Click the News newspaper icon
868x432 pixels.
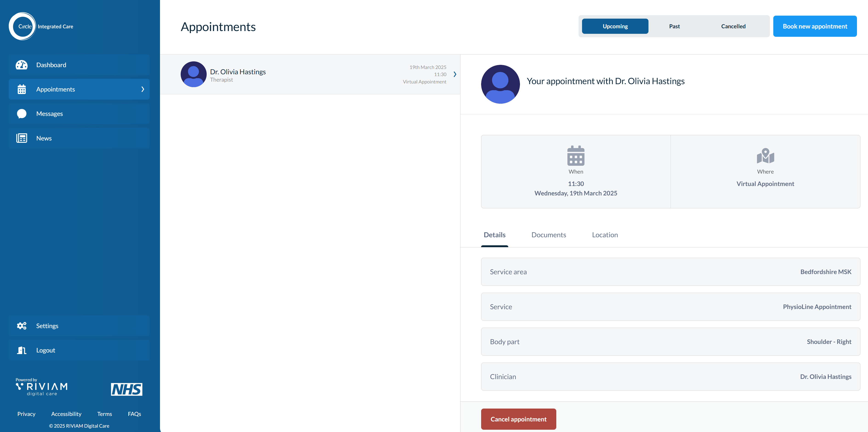pyautogui.click(x=22, y=138)
